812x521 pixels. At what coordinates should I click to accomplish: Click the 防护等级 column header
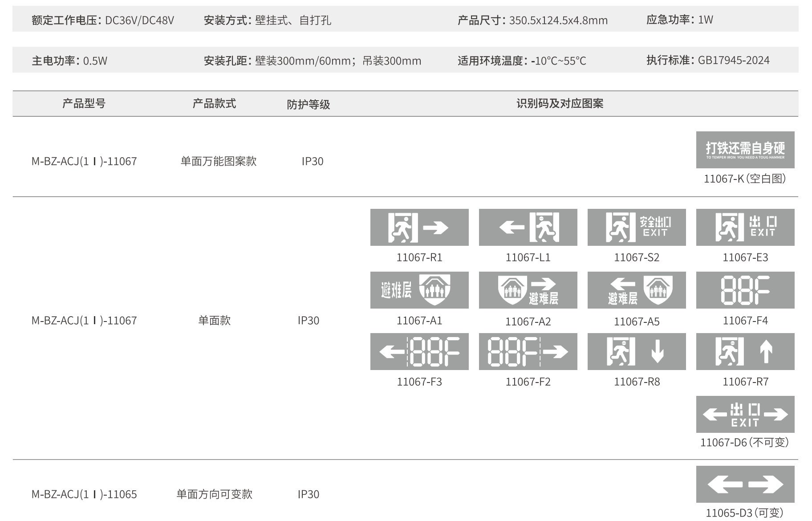click(309, 105)
